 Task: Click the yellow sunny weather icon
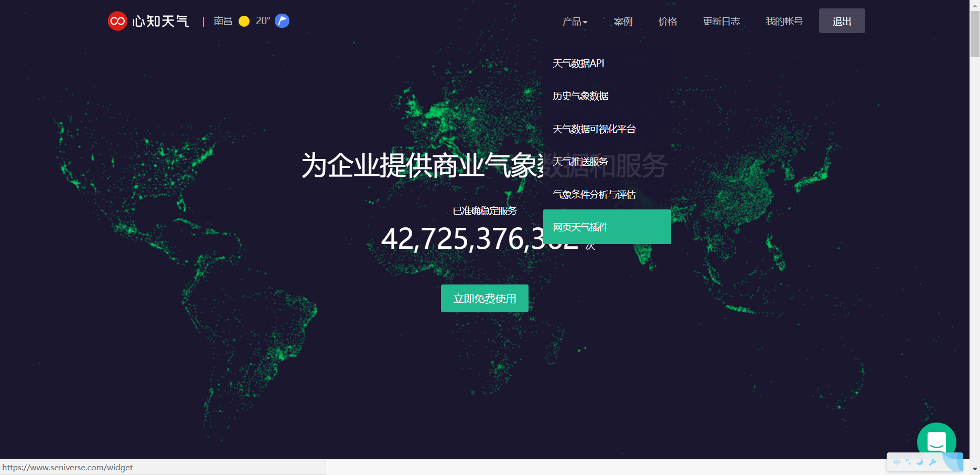pos(244,21)
